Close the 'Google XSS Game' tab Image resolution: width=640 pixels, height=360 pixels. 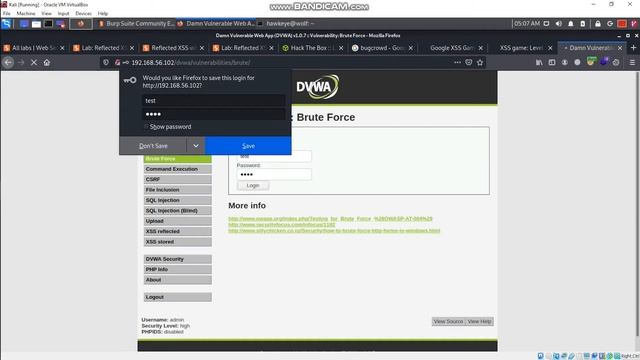pyautogui.click(x=480, y=48)
